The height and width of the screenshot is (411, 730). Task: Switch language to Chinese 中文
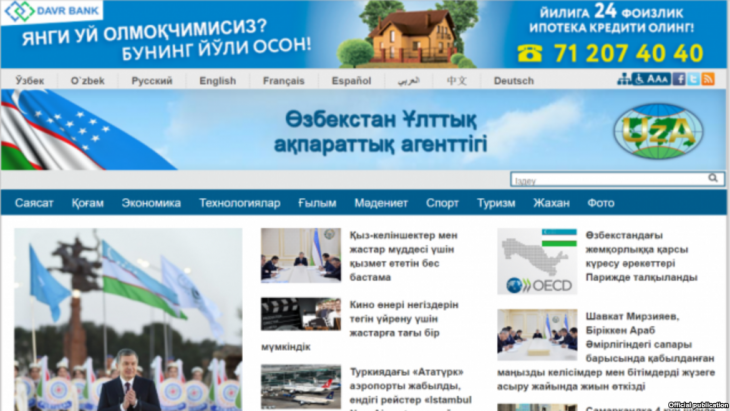coord(456,81)
